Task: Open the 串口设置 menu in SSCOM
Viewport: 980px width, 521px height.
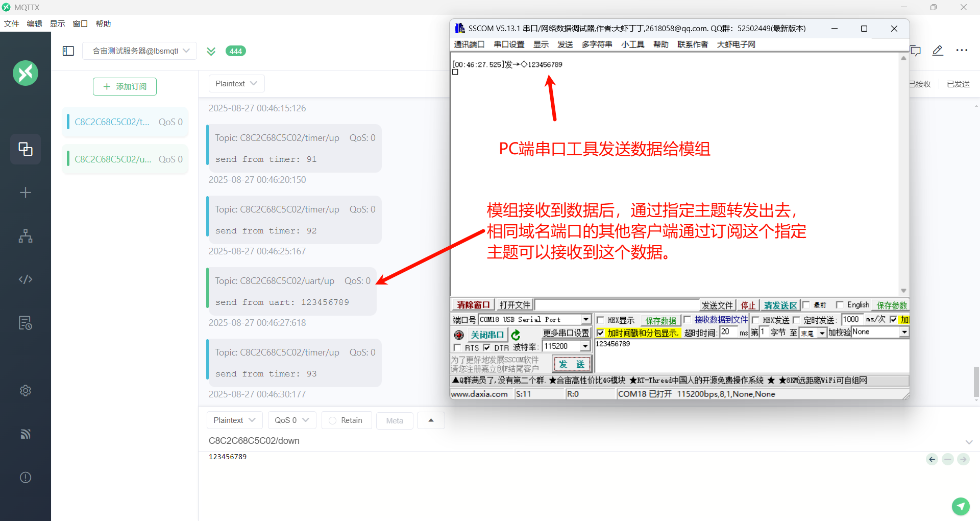Action: [x=509, y=44]
